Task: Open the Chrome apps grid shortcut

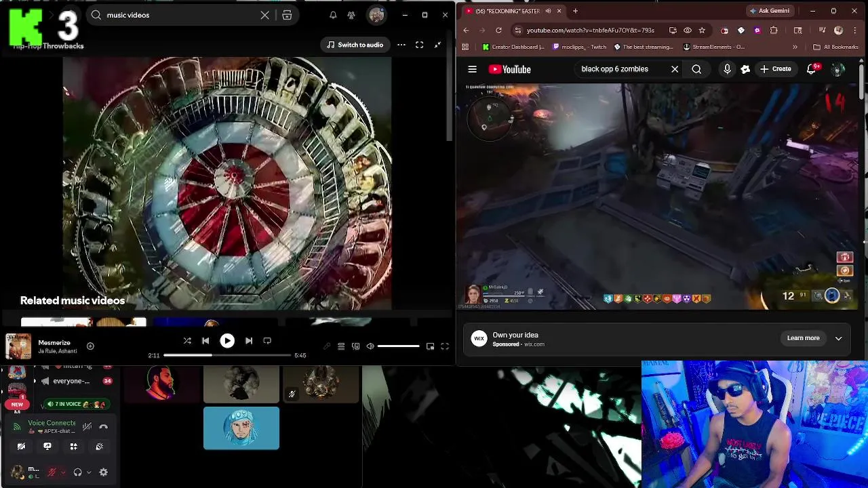Action: 465,47
